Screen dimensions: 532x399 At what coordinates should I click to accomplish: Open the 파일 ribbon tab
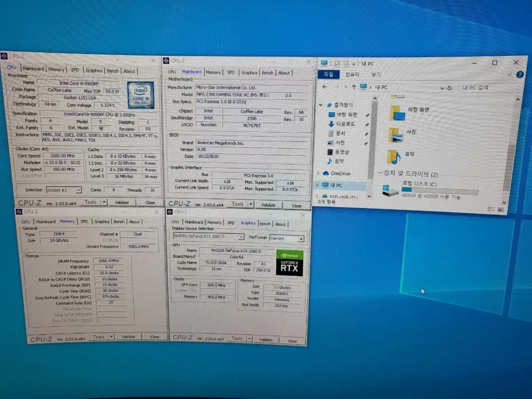(x=329, y=74)
